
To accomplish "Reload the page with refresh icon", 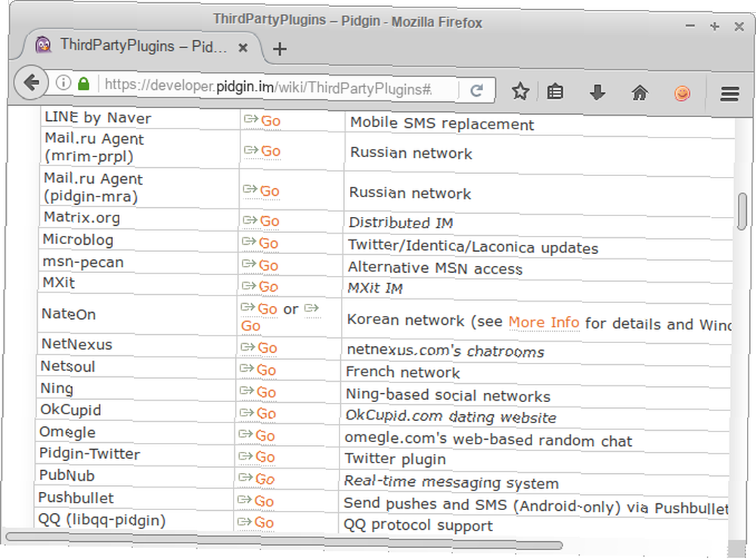I will (x=477, y=90).
